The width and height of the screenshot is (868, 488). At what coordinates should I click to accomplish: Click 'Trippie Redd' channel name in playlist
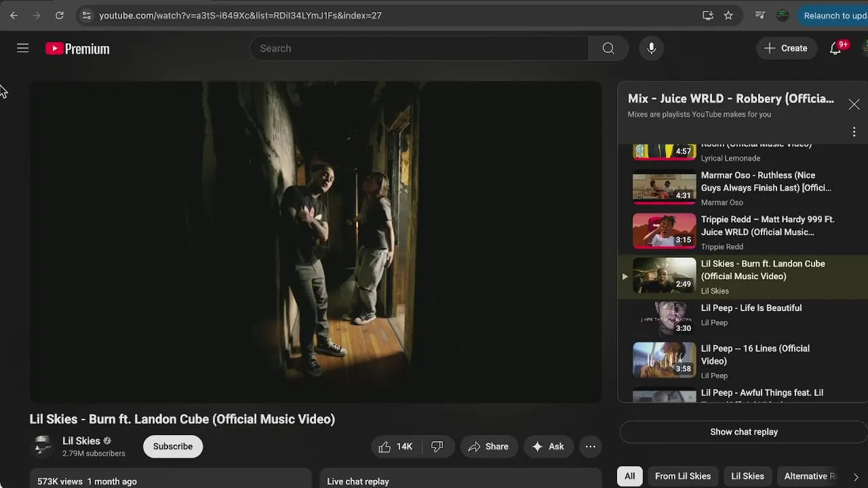(x=722, y=247)
